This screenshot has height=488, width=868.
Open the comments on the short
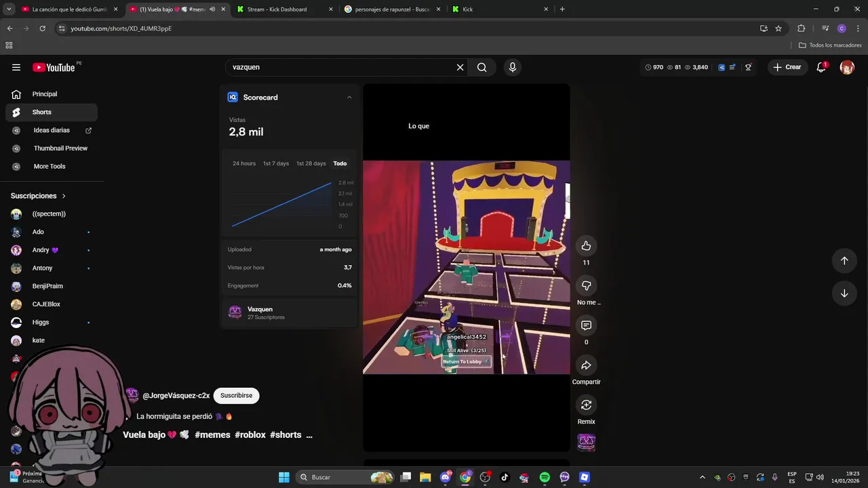pos(587,325)
